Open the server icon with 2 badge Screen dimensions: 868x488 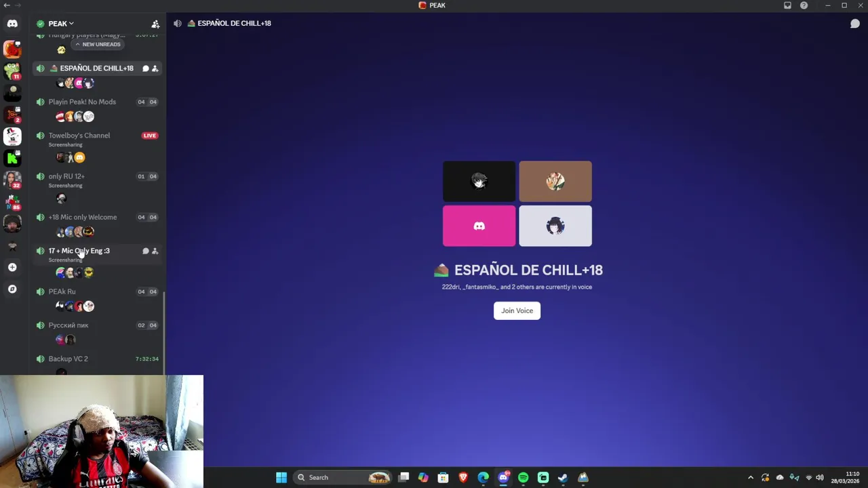pyautogui.click(x=12, y=115)
